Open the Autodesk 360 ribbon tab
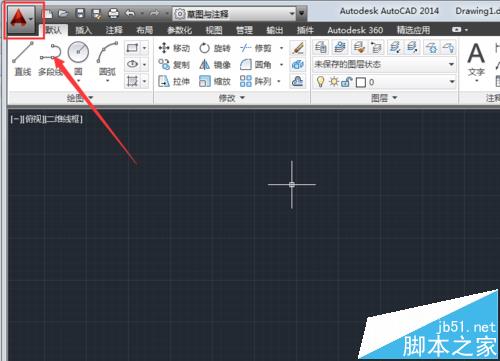This screenshot has width=500, height=361. tap(355, 30)
